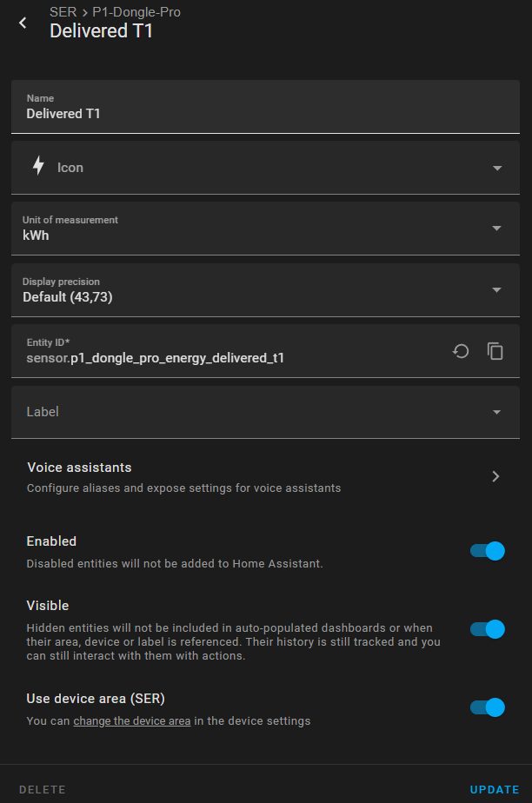The width and height of the screenshot is (532, 803).
Task: Toggle the Enabled switch
Action: [488, 551]
